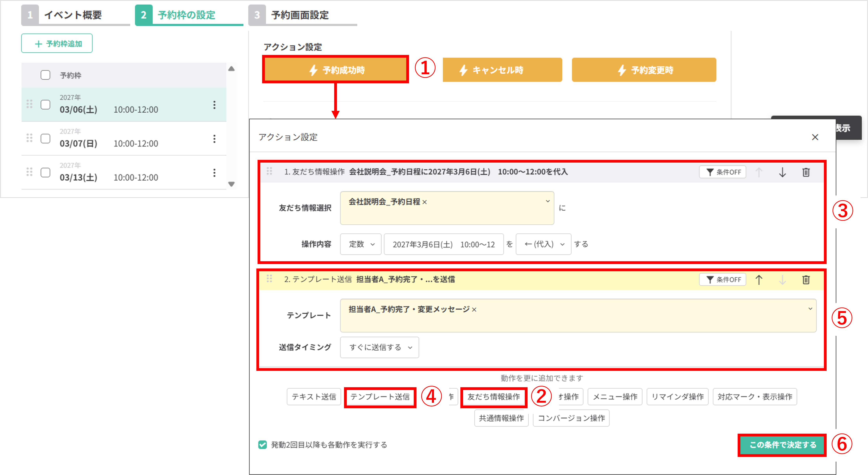The image size is (868, 475).
Task: Close the アクション設定 modal
Action: pos(815,137)
